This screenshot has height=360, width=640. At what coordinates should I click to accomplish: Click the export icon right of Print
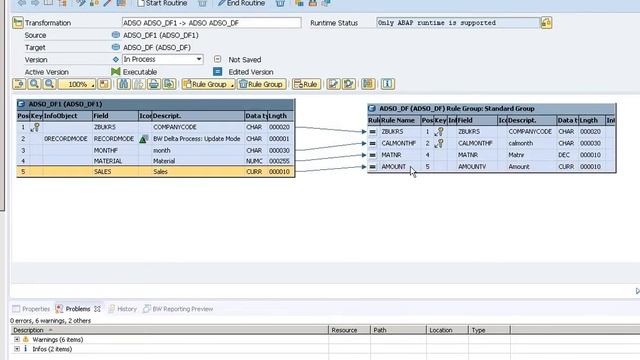169,84
